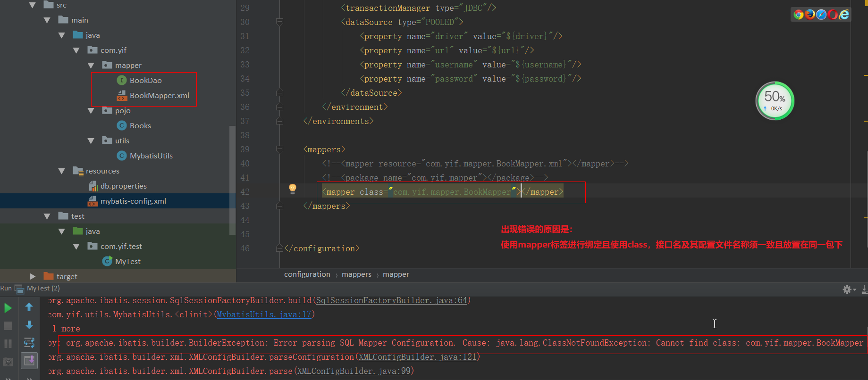868x380 pixels.
Task: Toggle soft wraps in Run console
Action: pos(29,343)
